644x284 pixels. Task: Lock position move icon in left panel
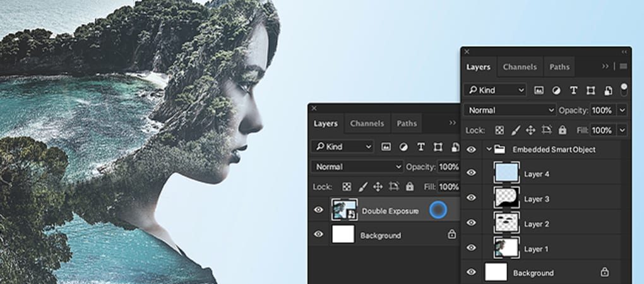378,187
